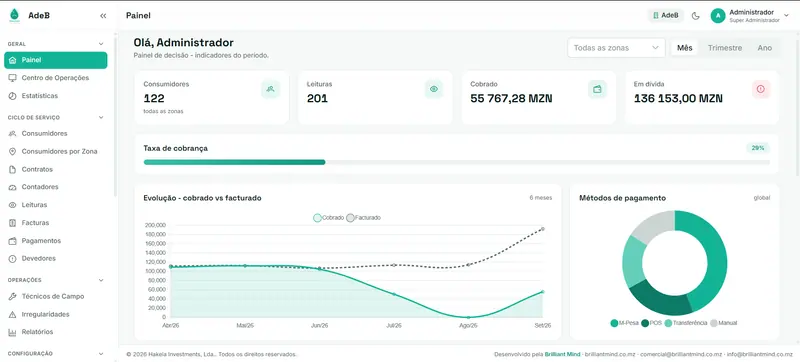Click the AdeB water drop logo
Image resolution: width=800 pixels, height=362 pixels.
[x=14, y=15]
